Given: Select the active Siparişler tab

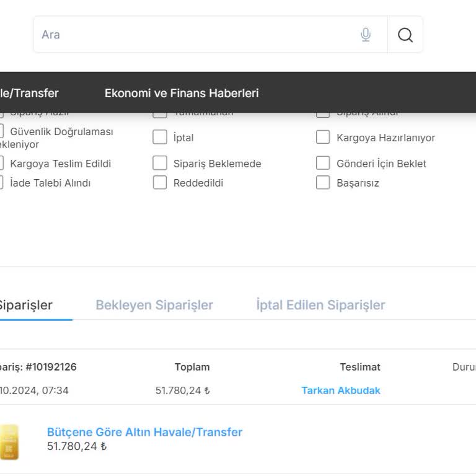Looking at the screenshot, I should point(26,305).
